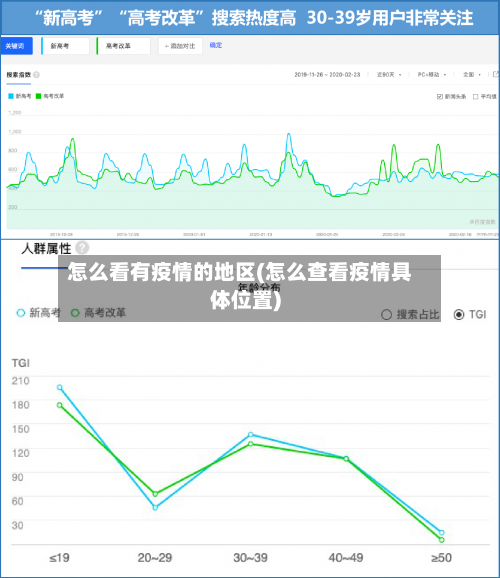Select the TGI radio button
This screenshot has width=500, height=578.
point(459,314)
